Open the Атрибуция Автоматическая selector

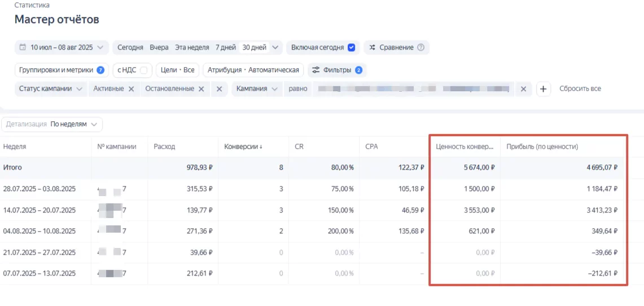pos(253,70)
